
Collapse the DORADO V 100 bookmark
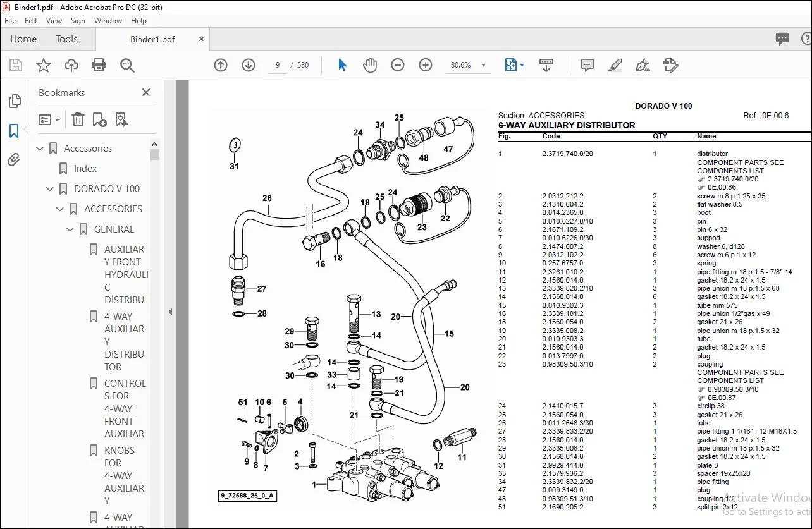point(50,189)
